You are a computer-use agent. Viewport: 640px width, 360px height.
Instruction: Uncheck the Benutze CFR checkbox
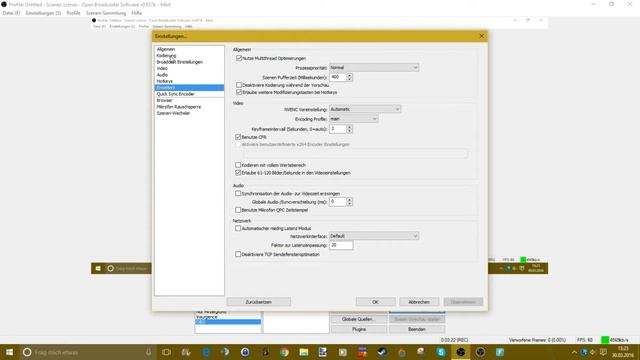(x=238, y=137)
